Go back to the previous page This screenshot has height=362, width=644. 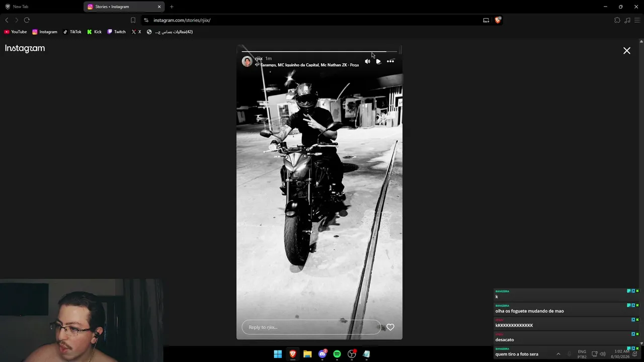click(x=7, y=20)
